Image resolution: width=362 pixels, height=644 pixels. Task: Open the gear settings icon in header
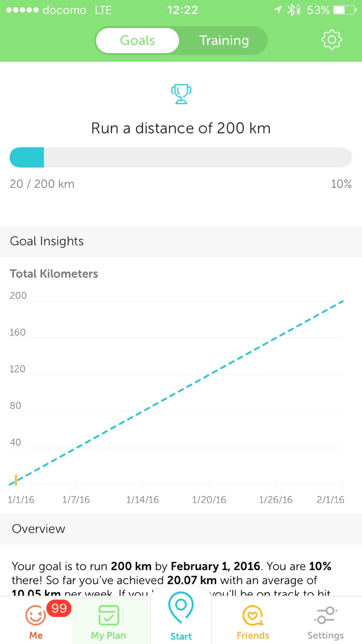click(x=331, y=40)
